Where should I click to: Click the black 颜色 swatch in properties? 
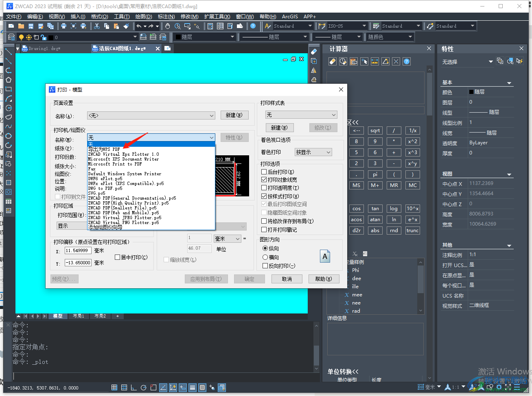(471, 92)
